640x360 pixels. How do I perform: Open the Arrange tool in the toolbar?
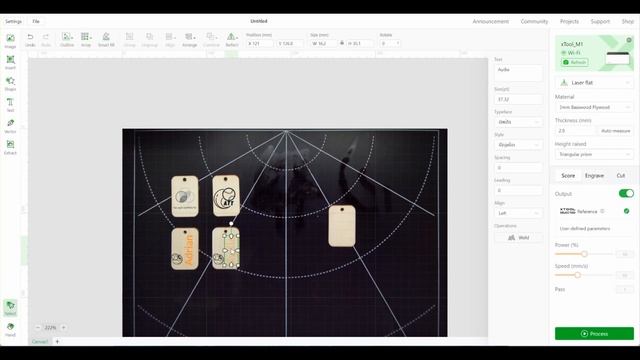[189, 40]
